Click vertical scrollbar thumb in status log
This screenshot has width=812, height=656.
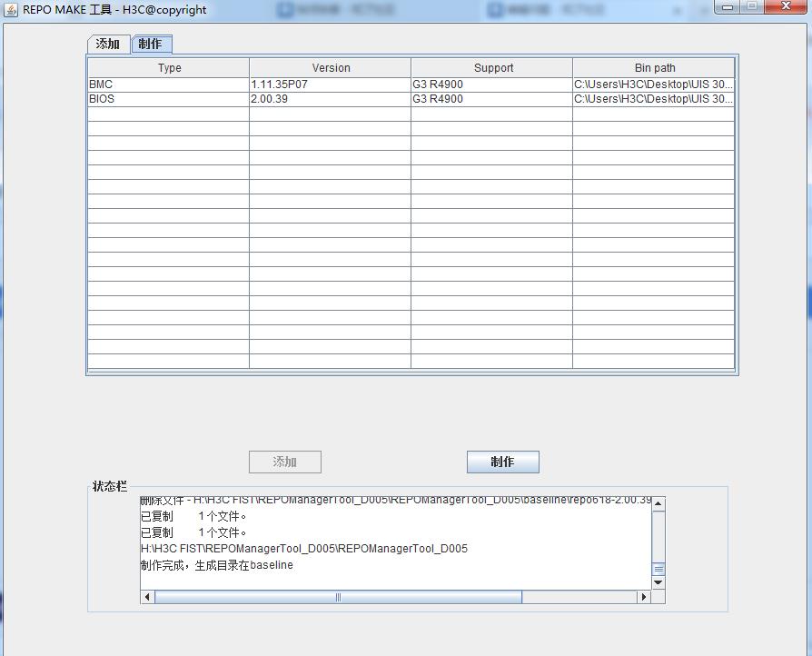point(659,569)
